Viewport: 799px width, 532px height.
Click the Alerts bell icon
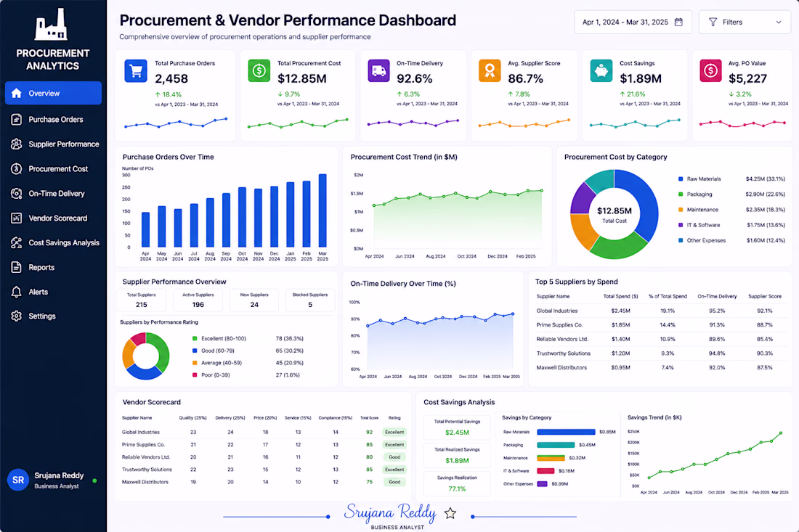(16, 292)
